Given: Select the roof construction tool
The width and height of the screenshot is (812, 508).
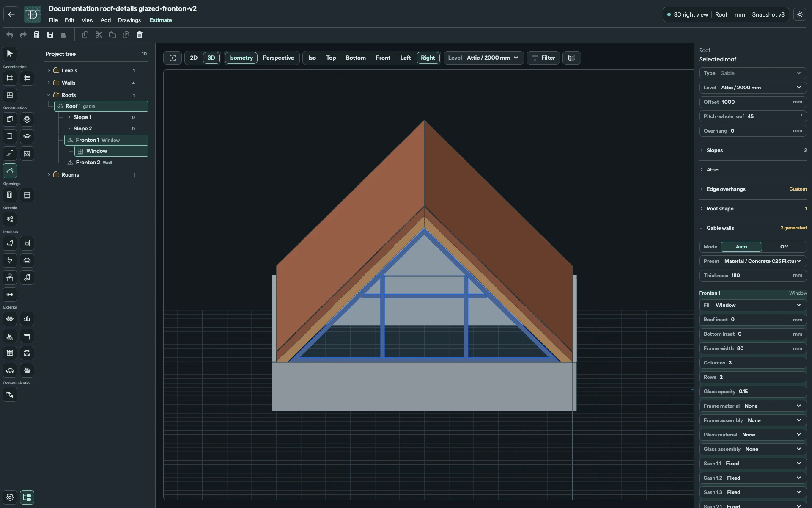Looking at the screenshot, I should 10,171.
